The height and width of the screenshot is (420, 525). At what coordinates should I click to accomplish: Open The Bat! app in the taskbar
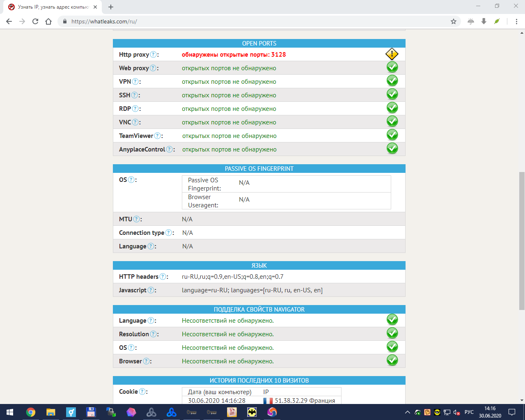pos(252,412)
